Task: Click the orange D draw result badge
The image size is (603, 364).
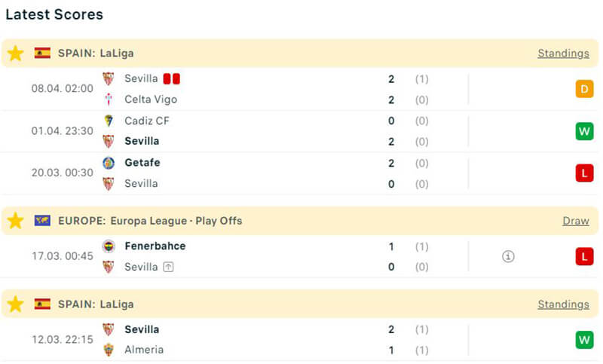Action: pyautogui.click(x=584, y=90)
